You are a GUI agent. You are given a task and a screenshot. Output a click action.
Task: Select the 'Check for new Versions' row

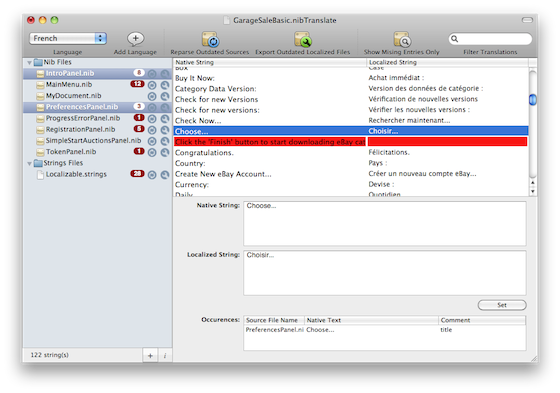coord(351,99)
